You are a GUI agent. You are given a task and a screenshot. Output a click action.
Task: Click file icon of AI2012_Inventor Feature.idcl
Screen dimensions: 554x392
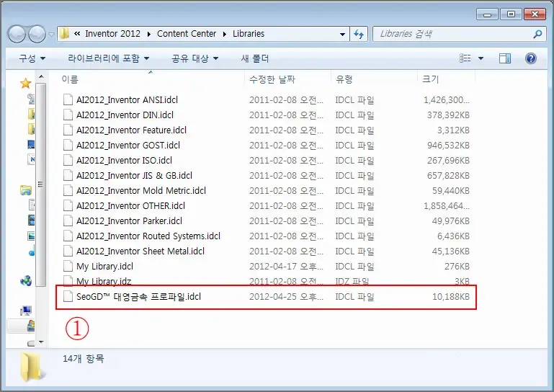click(x=68, y=130)
